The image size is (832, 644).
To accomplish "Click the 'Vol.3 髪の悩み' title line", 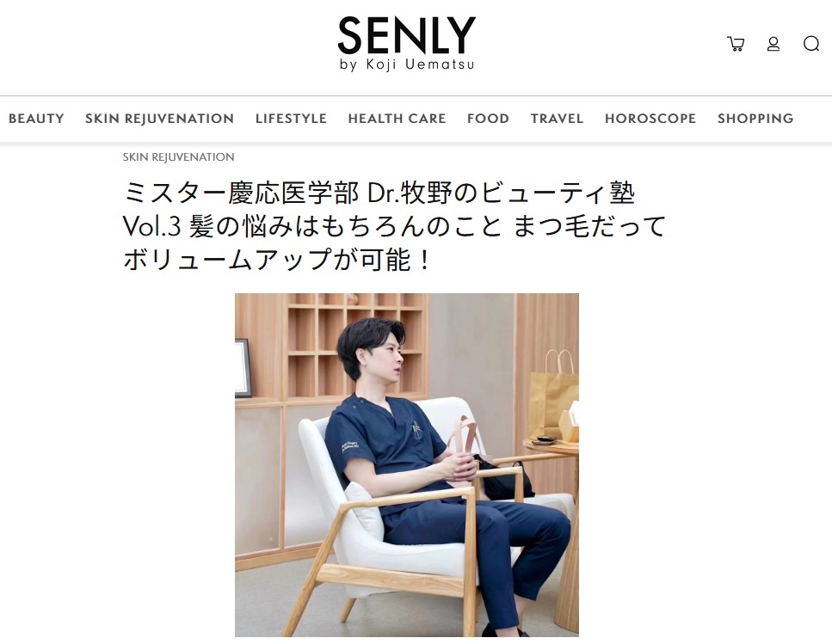I will [x=394, y=226].
